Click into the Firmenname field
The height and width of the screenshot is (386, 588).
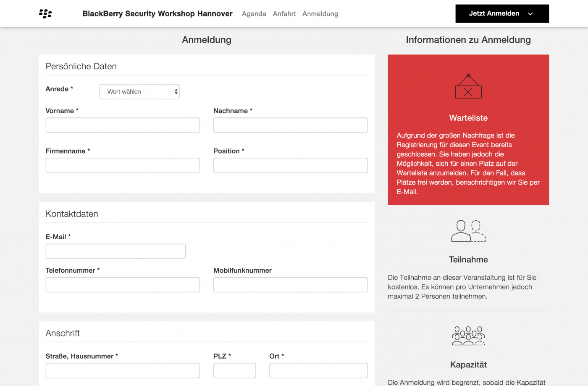123,165
